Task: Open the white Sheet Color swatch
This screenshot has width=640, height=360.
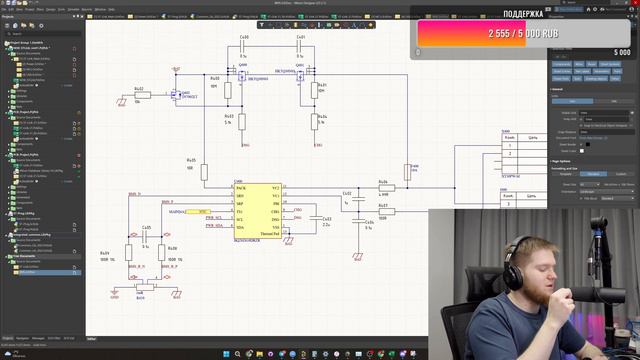Action: [582, 151]
